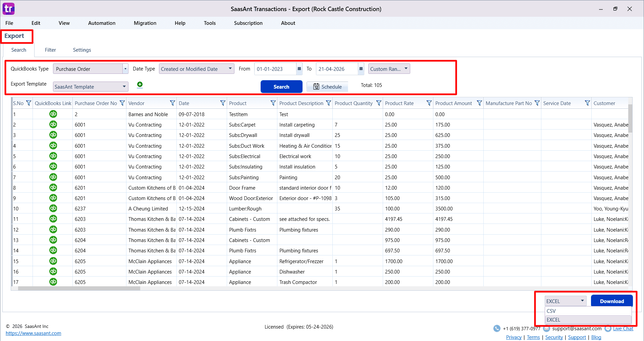Choose CSV from the format list
644x341 pixels.
[x=588, y=311]
